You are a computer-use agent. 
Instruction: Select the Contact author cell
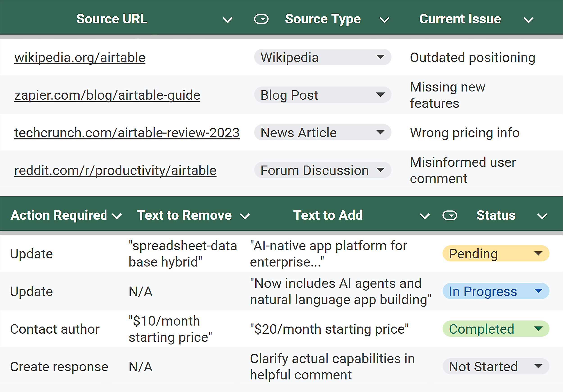pyautogui.click(x=55, y=329)
